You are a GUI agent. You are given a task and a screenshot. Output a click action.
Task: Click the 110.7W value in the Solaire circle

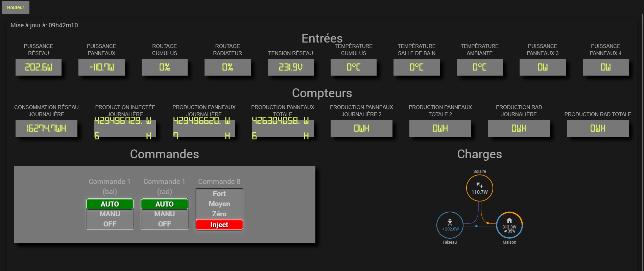tap(480, 192)
